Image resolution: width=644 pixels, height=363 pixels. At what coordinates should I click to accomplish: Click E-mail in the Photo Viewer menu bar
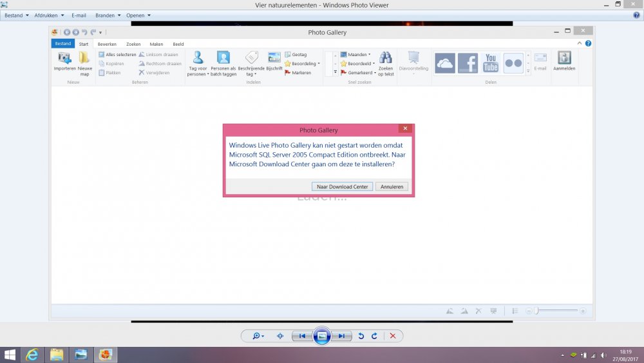pos(79,15)
